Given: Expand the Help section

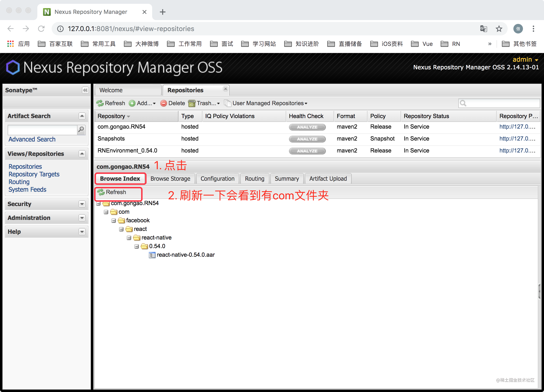Looking at the screenshot, I should point(82,232).
